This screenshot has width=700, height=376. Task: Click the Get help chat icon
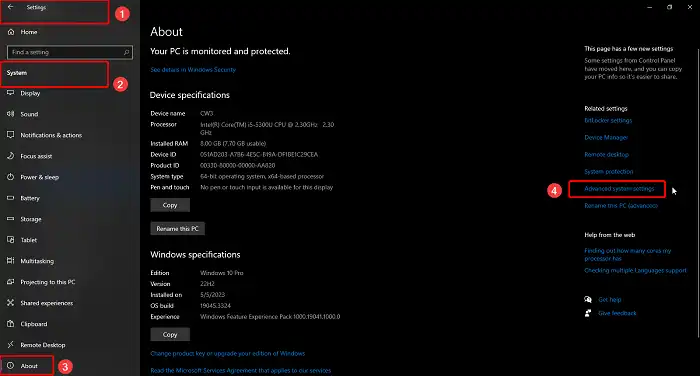588,300
